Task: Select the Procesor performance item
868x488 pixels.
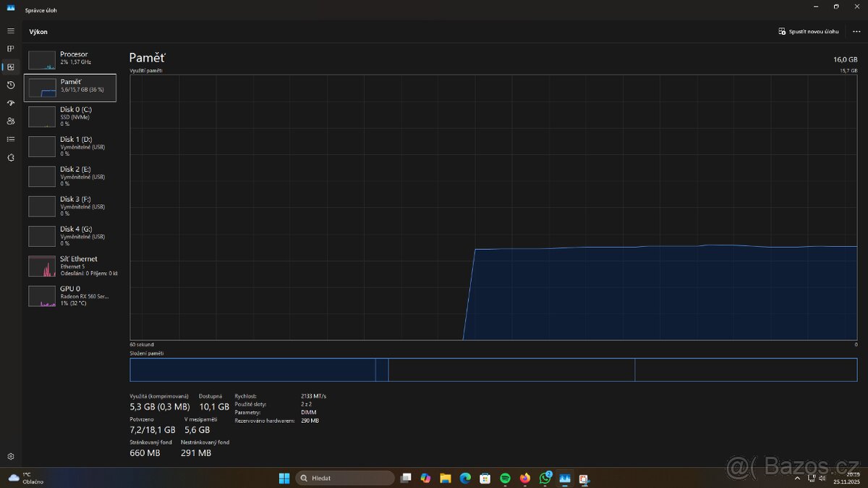Action: pyautogui.click(x=71, y=59)
